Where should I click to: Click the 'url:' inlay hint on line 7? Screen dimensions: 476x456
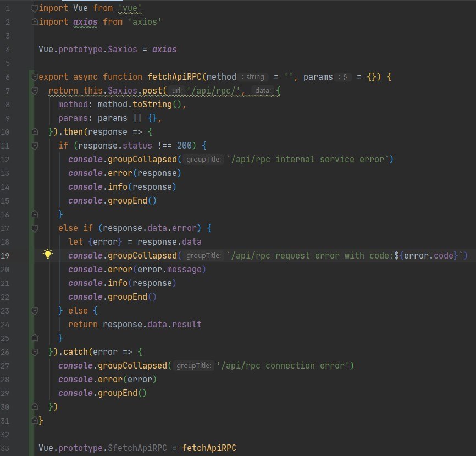176,91
